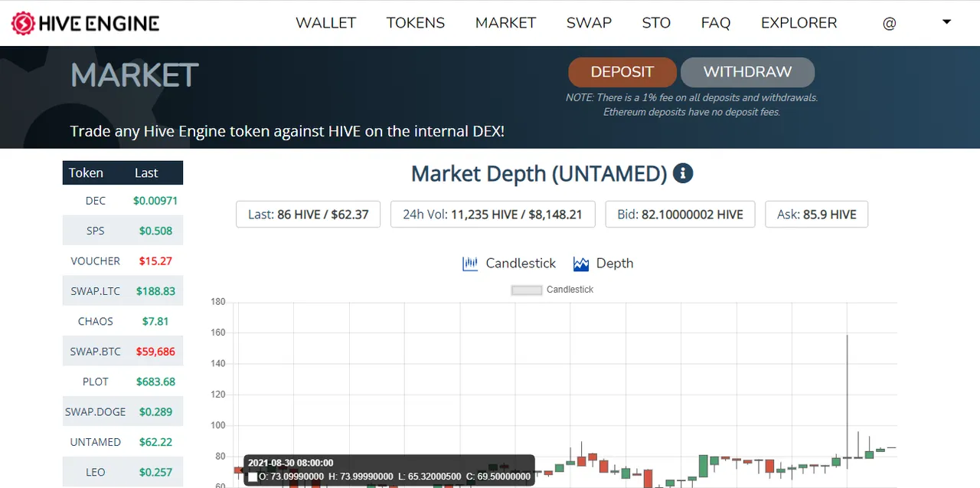The height and width of the screenshot is (488, 980).
Task: Click the chart tooltip dated 2021-08-30
Action: 389,470
